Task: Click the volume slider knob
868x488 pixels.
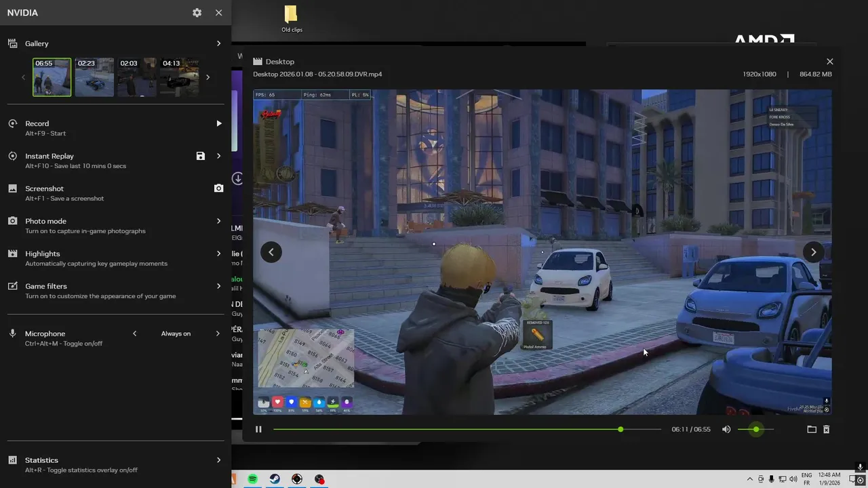Action: click(756, 429)
